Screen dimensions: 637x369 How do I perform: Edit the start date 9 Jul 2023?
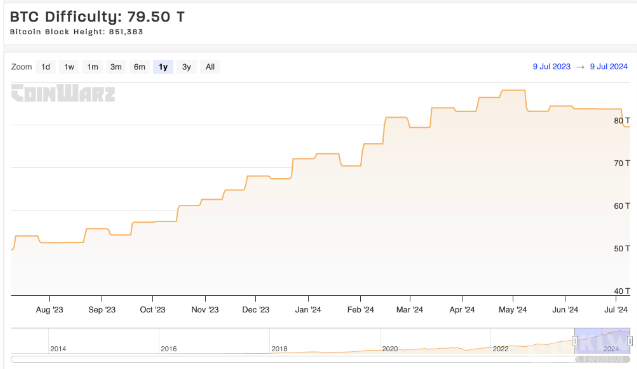pos(551,67)
